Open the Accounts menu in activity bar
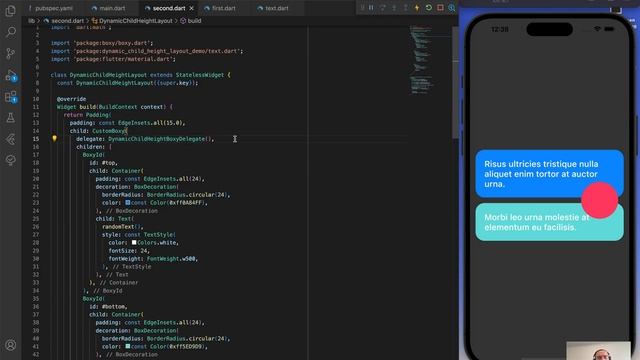 coord(11,345)
